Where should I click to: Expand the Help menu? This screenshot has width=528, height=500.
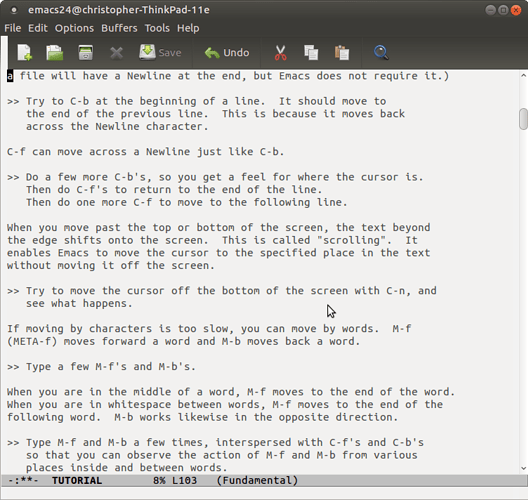point(188,28)
